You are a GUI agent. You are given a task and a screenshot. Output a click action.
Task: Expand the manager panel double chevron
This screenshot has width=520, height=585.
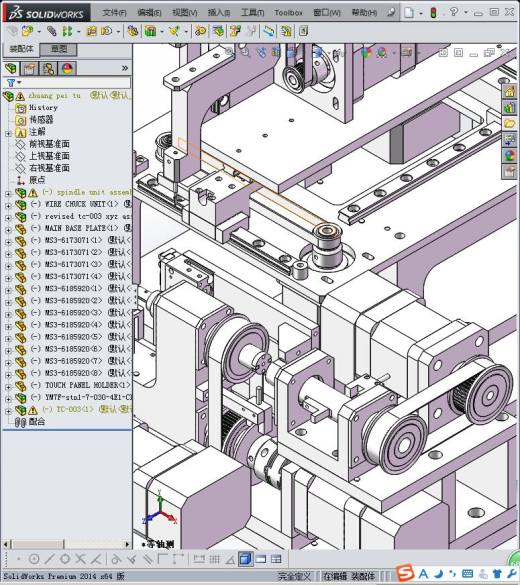click(125, 68)
